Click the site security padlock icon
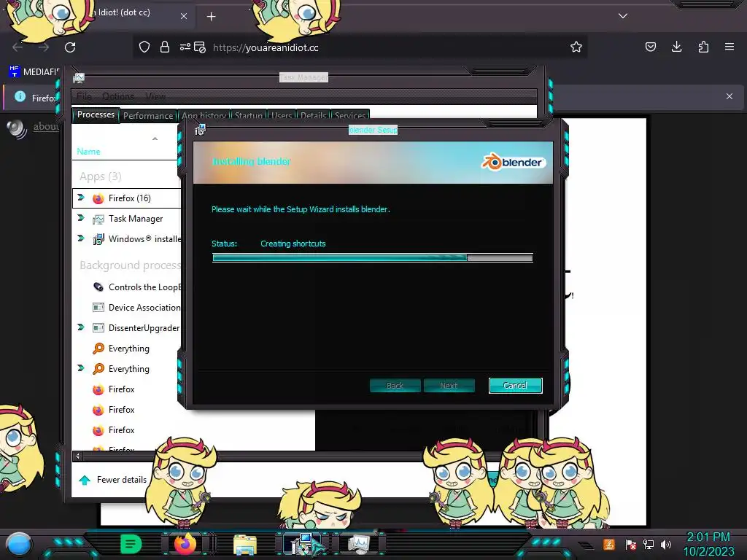The width and height of the screenshot is (747, 560). pyautogui.click(x=165, y=47)
